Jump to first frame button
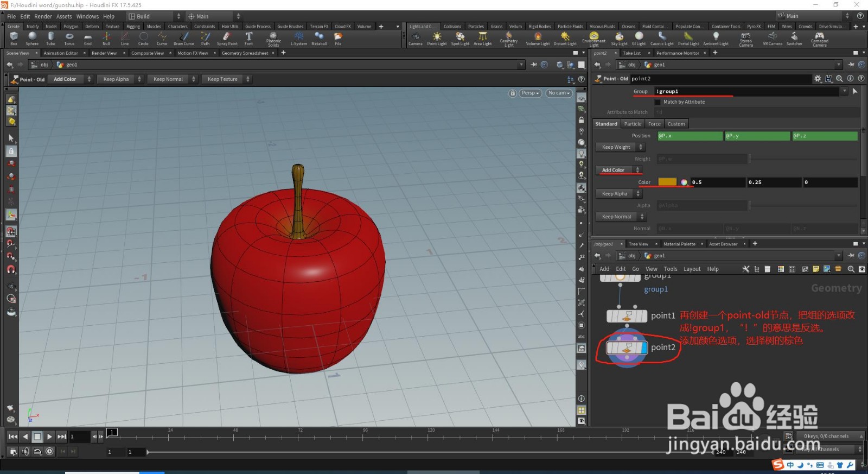Screen dimensions: 868x474 [13, 437]
